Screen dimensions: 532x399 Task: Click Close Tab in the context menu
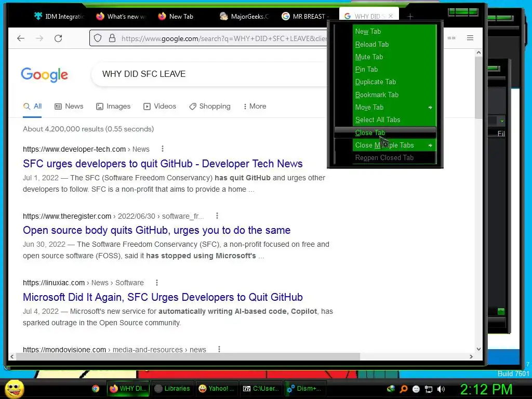coord(385,132)
